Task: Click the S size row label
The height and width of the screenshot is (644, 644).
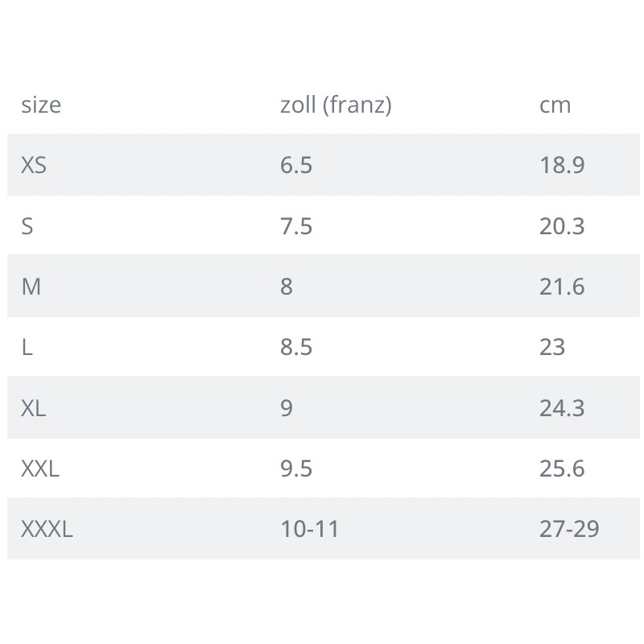Action: 27,226
